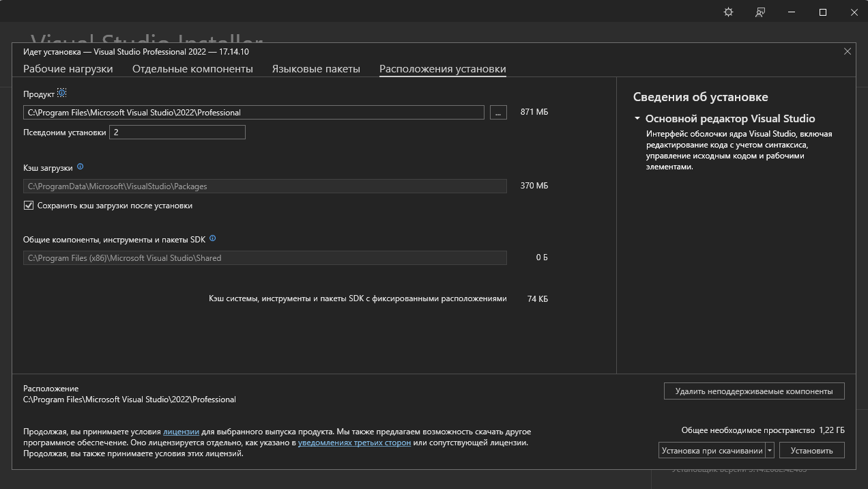Open the Установка при скачивании dropdown arrow
Image resolution: width=868 pixels, height=489 pixels.
770,451
